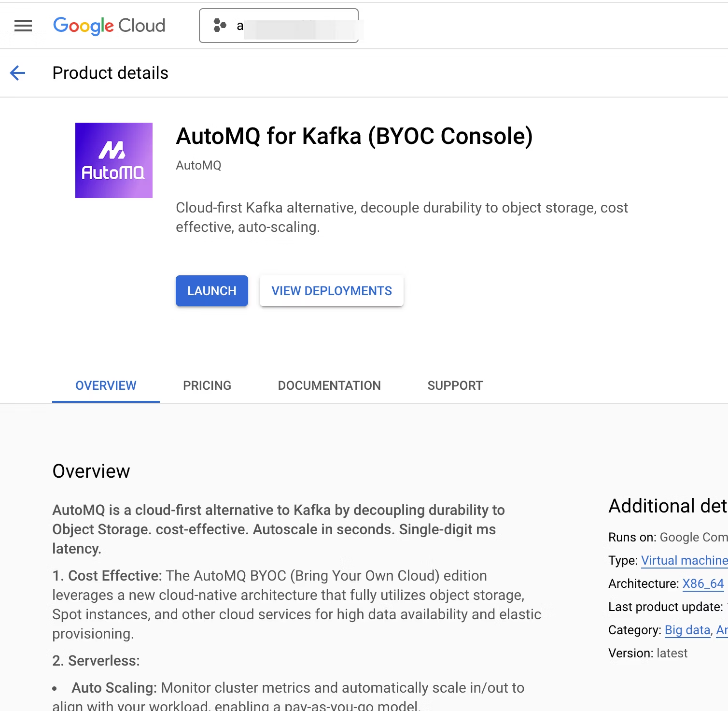The width and height of the screenshot is (728, 711).
Task: Open the main navigation hamburger menu
Action: pos(23,26)
